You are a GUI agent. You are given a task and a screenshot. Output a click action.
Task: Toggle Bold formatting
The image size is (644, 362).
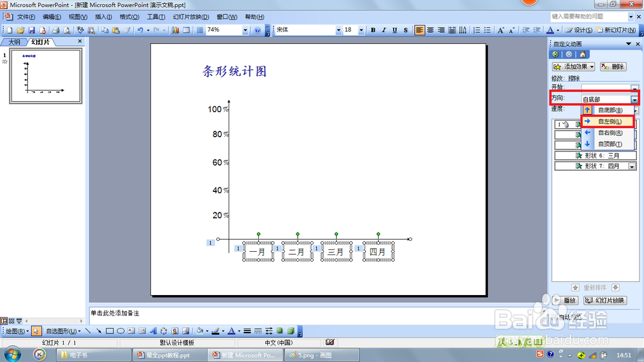tap(373, 30)
